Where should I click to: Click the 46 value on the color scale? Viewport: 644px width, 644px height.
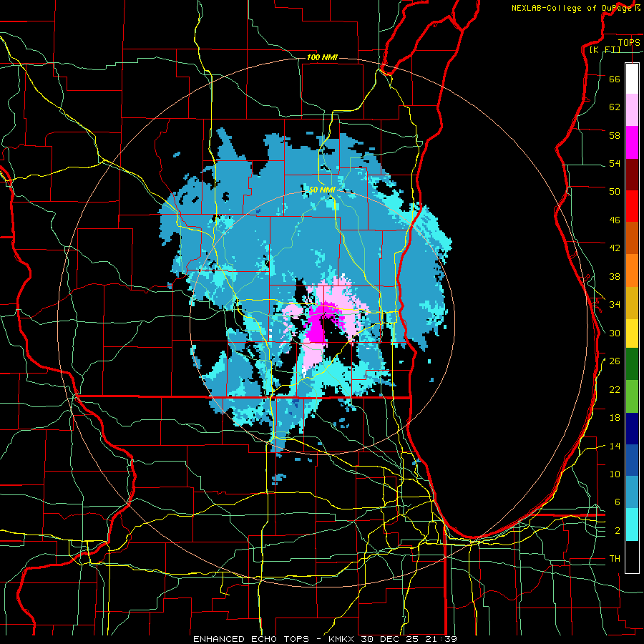click(615, 220)
